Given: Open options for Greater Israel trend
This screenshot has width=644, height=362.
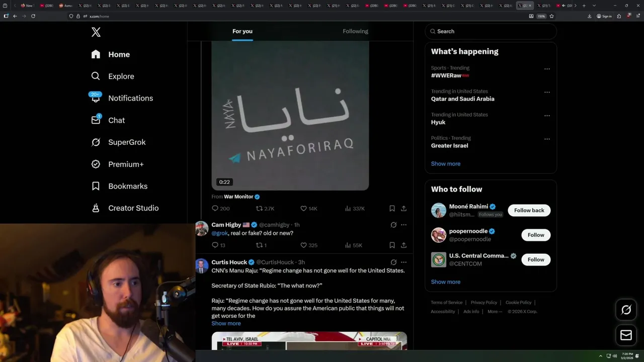Looking at the screenshot, I should [x=547, y=139].
